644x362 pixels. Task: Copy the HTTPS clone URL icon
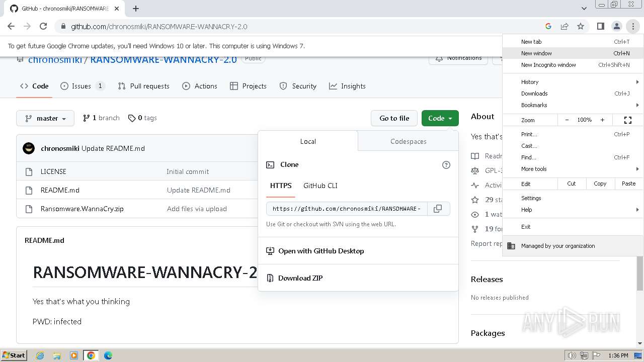(438, 209)
